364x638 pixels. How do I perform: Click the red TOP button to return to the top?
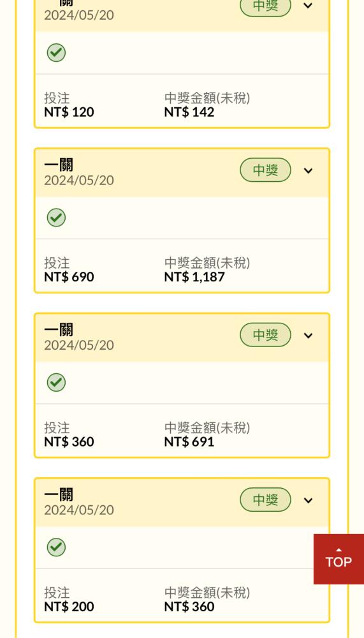coord(339,559)
